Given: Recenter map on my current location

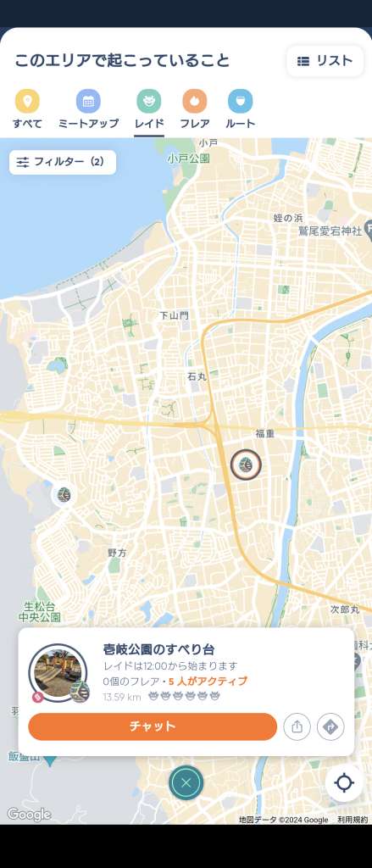Looking at the screenshot, I should (x=344, y=782).
